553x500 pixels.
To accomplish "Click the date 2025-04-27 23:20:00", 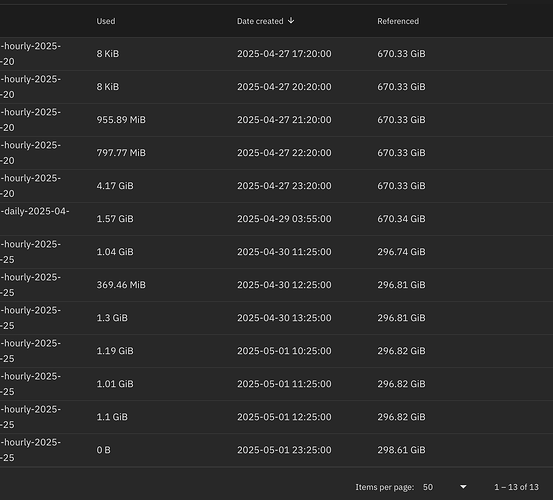I will coord(284,186).
